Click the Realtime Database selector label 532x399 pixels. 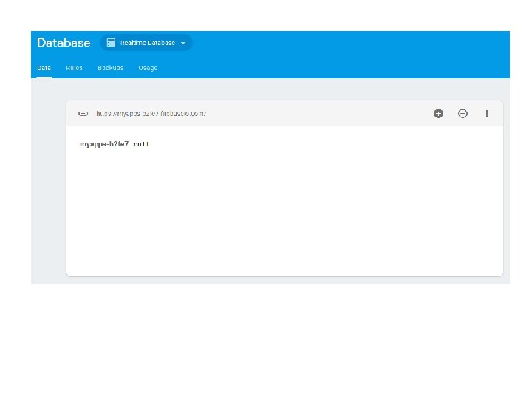coord(148,43)
